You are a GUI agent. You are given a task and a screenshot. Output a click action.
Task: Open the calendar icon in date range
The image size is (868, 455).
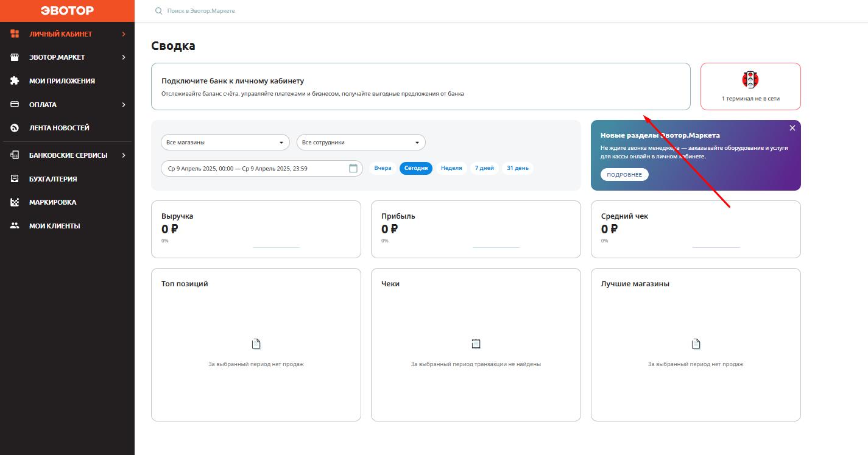coord(353,168)
